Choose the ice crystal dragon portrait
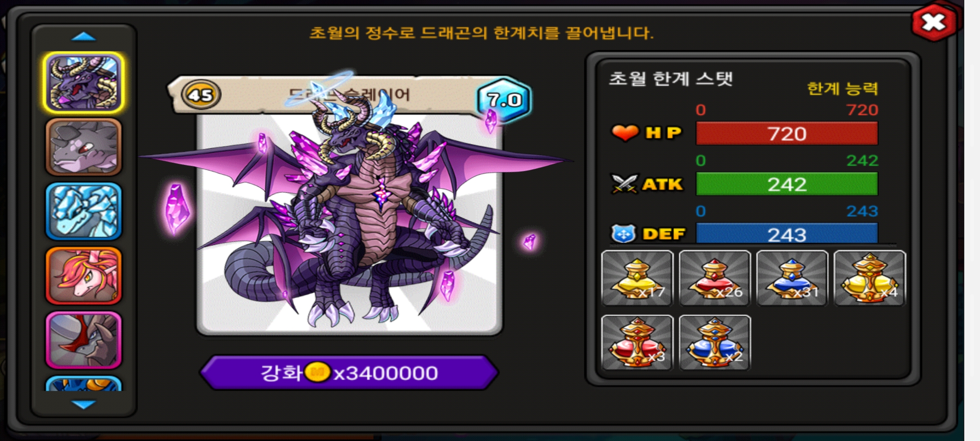The width and height of the screenshot is (980, 441). (x=84, y=212)
